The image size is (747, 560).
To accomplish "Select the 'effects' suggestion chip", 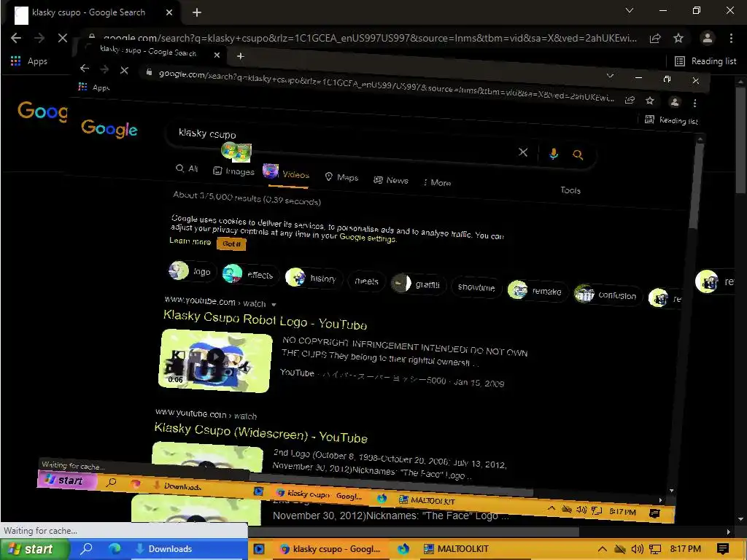I will point(251,274).
